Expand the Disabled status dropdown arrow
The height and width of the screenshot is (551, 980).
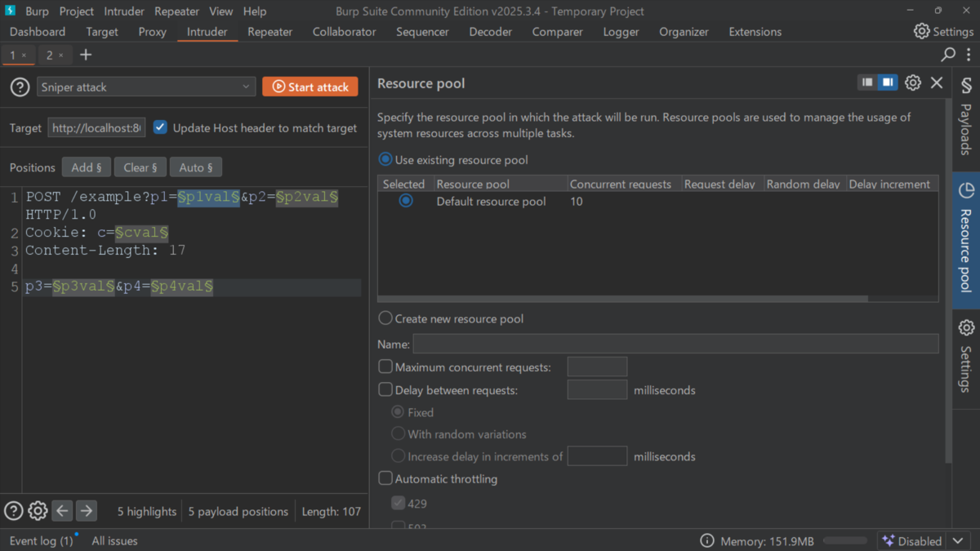point(959,541)
